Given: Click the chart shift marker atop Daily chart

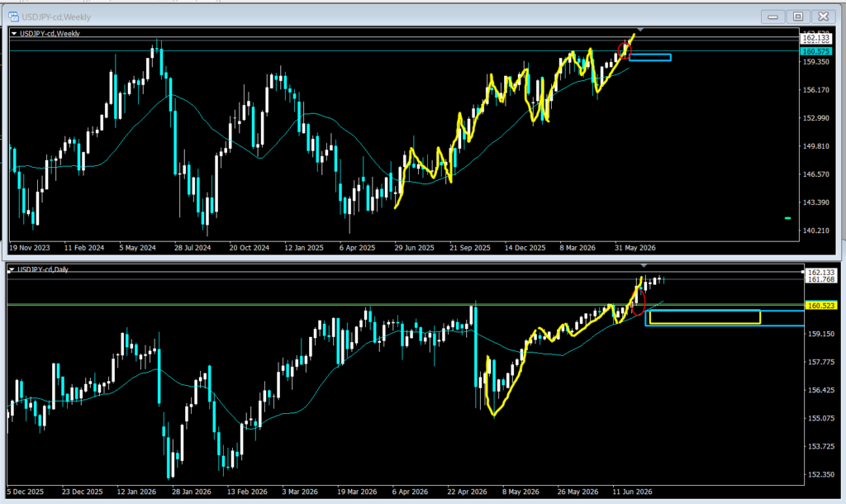Looking at the screenshot, I should (x=643, y=265).
